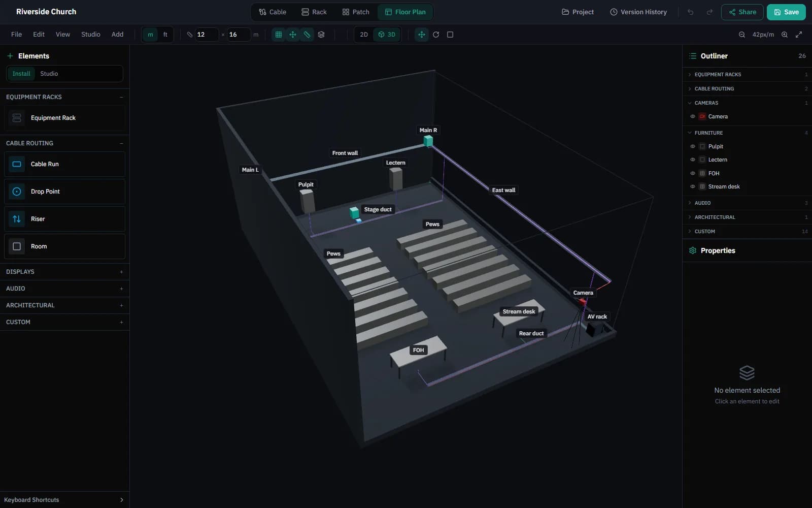Click the Save button
The height and width of the screenshot is (508, 812).
786,12
